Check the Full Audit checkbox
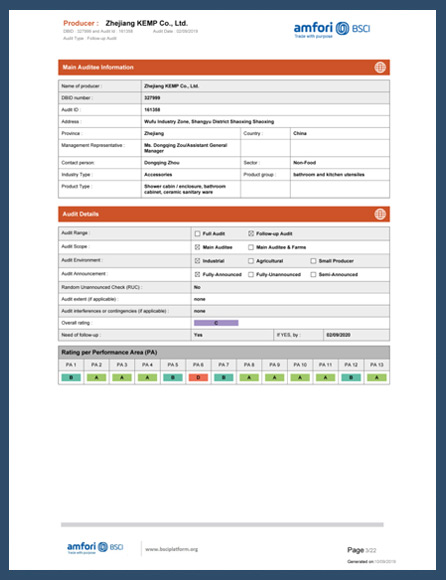 [197, 233]
